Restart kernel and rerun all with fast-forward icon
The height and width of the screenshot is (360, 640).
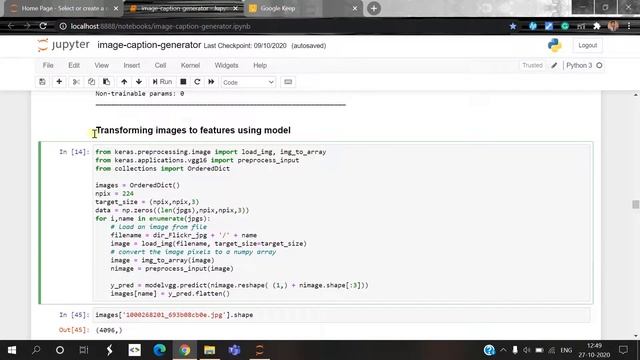point(211,82)
